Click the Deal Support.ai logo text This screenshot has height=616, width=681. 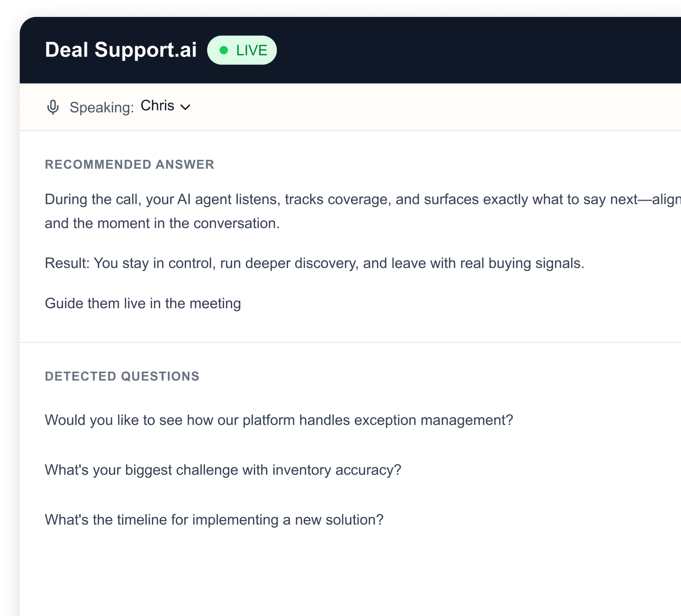tap(120, 49)
